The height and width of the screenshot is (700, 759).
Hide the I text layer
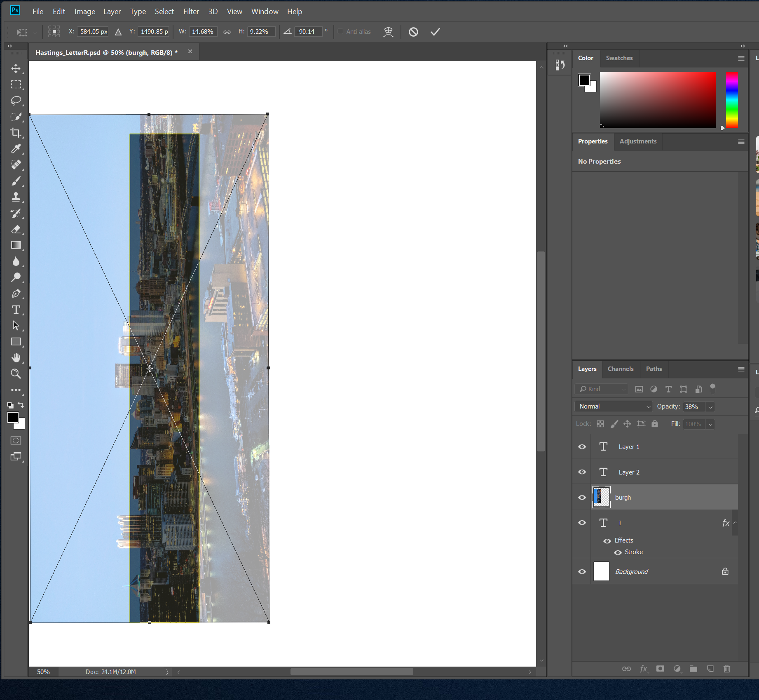(582, 523)
